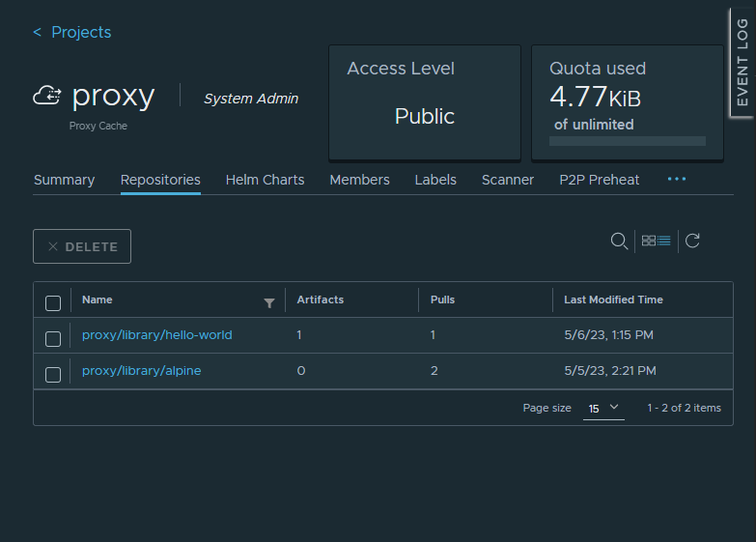Screen dimensions: 756x542
Task: Switch to the Summary tab
Action: (64, 180)
